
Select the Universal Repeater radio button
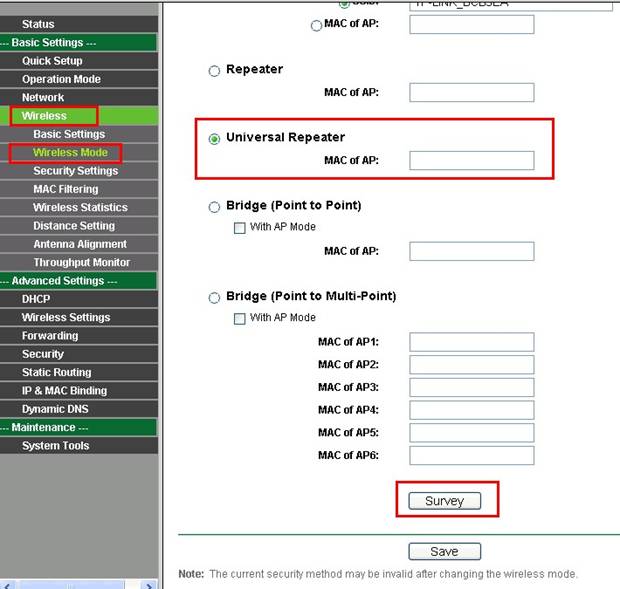click(x=214, y=138)
